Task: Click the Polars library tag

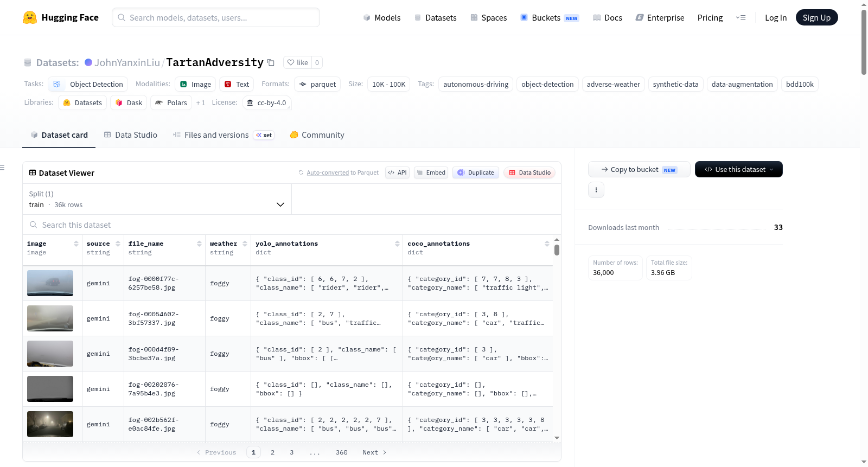Action: click(x=171, y=103)
